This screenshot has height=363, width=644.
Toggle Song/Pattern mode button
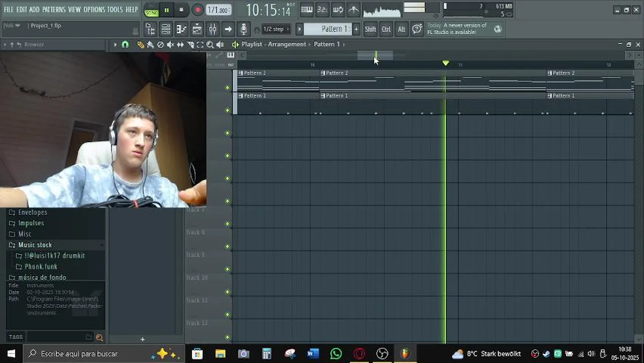(151, 10)
